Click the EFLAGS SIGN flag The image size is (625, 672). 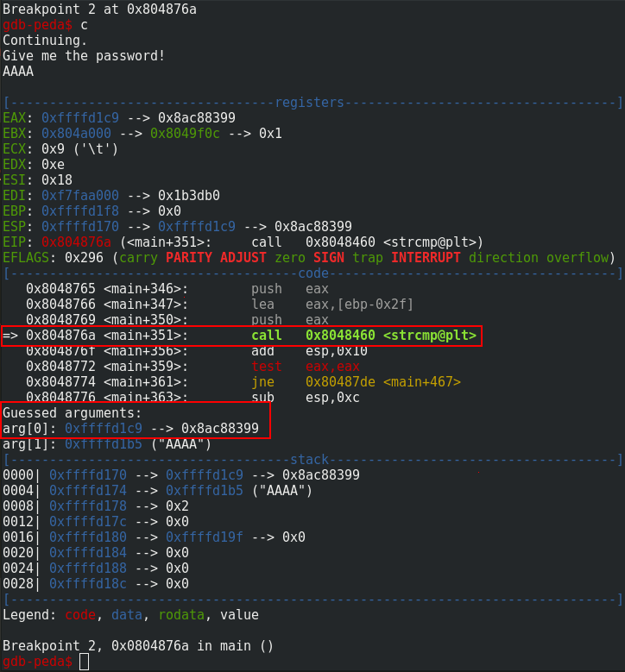coord(329,258)
